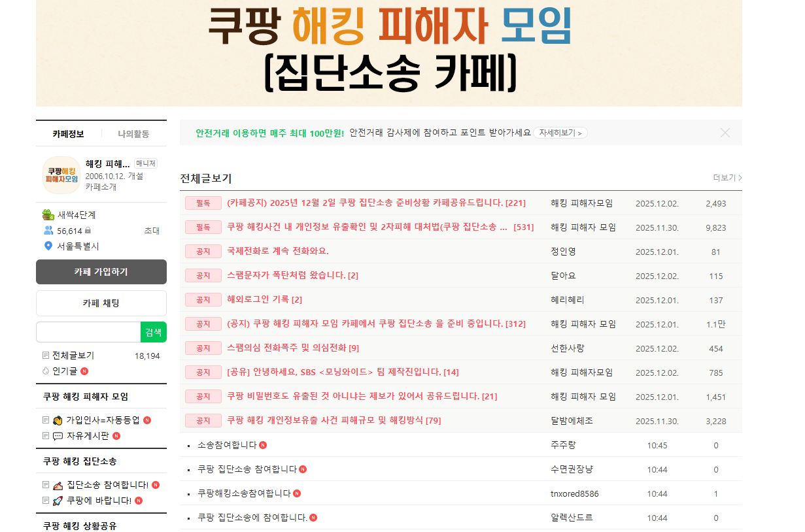
Task: Open the 쿠팡 집단소송 참여합니다 post by 수면권장낭
Action: coord(247,469)
